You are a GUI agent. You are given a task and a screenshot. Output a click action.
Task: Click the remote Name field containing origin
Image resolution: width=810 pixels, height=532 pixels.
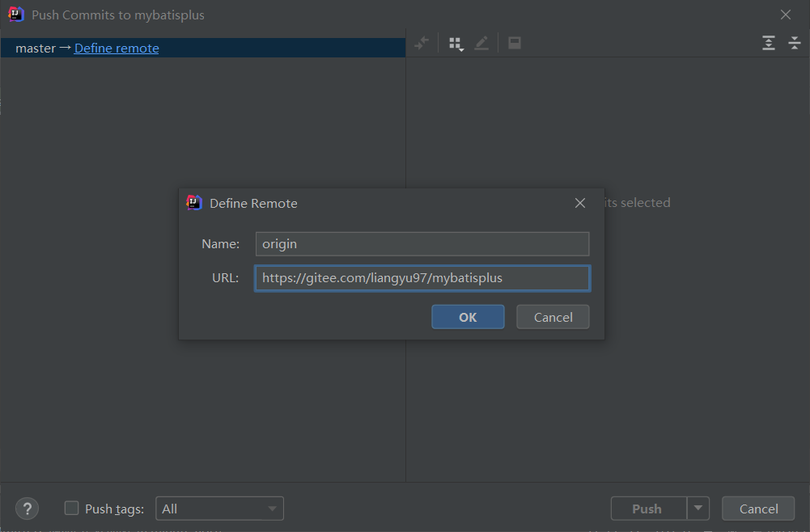click(x=422, y=243)
